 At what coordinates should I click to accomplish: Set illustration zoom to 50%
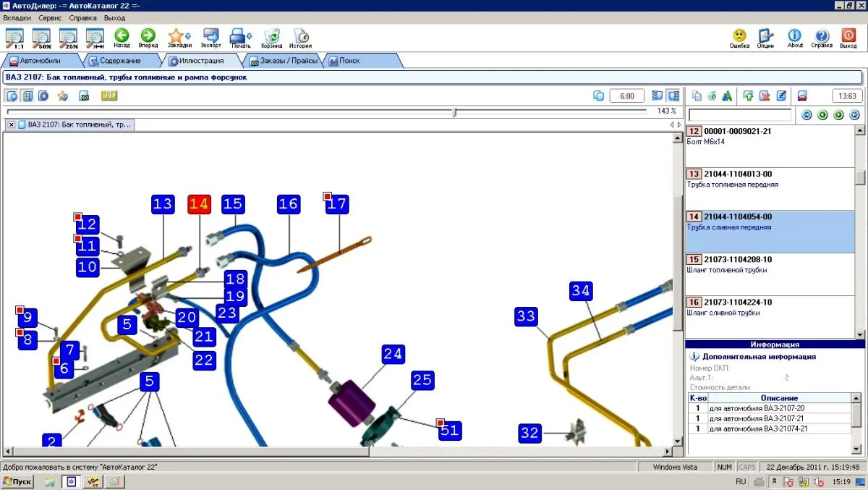(x=41, y=38)
